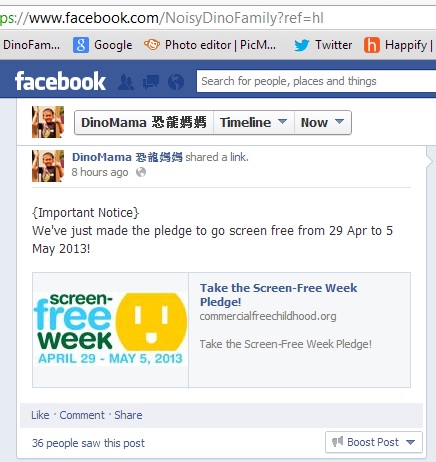436x462 pixels.
Task: Expand the Timeline dropdown
Action: click(254, 123)
